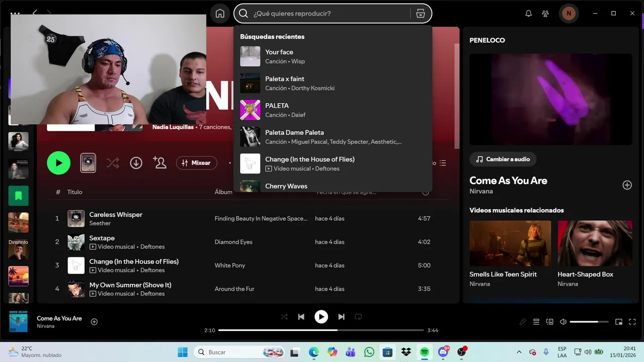Select recent search Change (In the House of Flies)

click(333, 163)
